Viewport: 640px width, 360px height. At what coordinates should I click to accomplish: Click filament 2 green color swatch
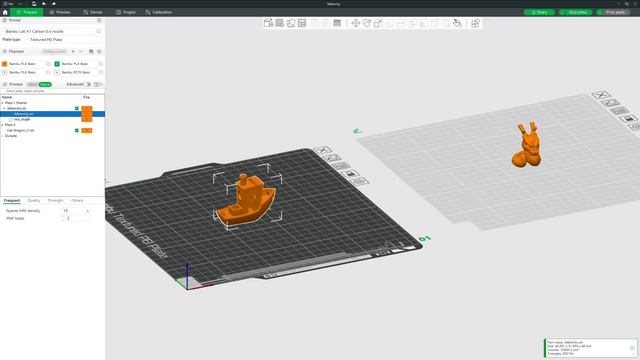click(57, 64)
